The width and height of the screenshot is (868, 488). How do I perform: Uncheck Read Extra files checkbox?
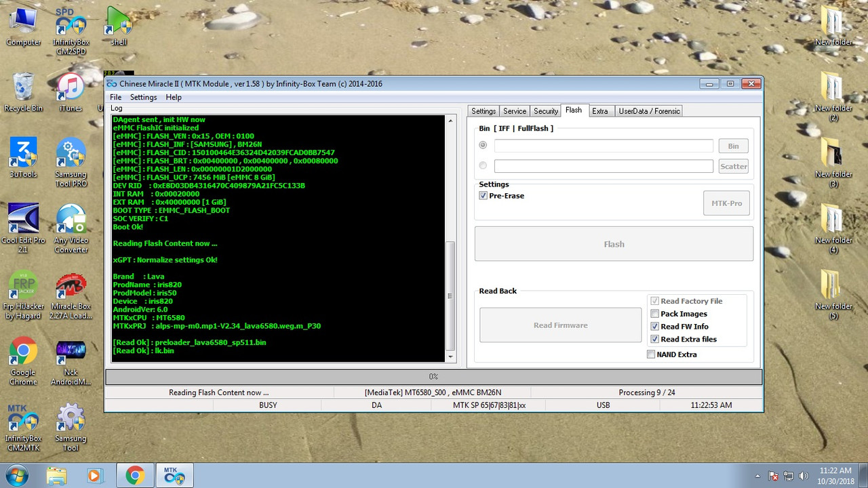(654, 340)
